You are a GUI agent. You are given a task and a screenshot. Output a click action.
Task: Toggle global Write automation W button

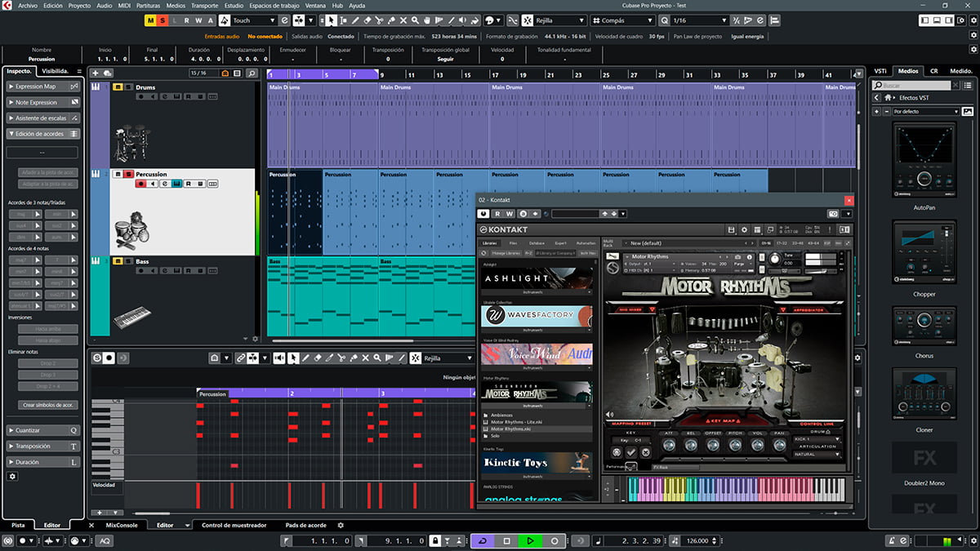coord(198,20)
